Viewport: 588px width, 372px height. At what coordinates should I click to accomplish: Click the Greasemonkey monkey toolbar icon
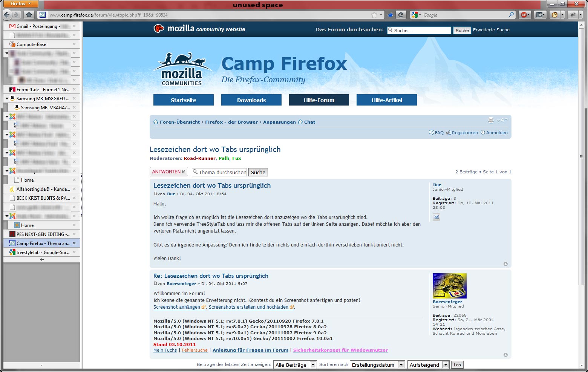[x=554, y=15]
